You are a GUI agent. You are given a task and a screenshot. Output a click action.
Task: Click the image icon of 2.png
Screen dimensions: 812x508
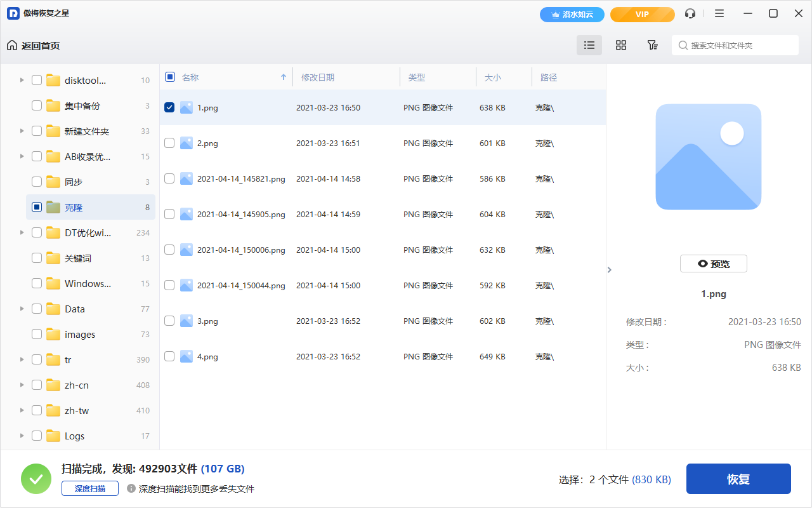point(186,144)
